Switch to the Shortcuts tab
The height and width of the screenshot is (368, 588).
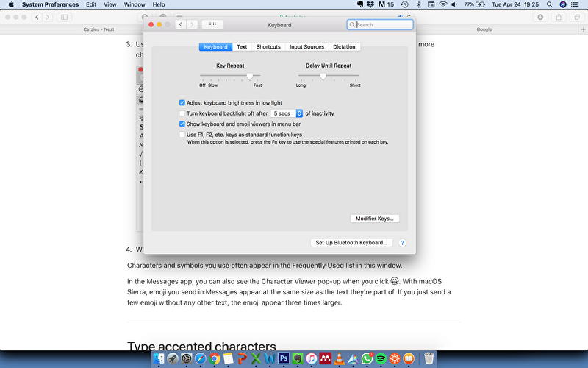pos(268,46)
